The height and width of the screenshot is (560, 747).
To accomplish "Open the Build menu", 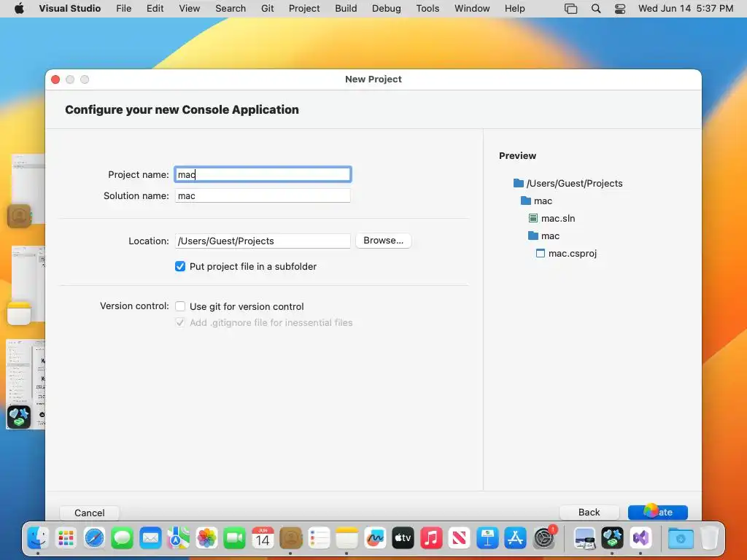I will pyautogui.click(x=346, y=9).
